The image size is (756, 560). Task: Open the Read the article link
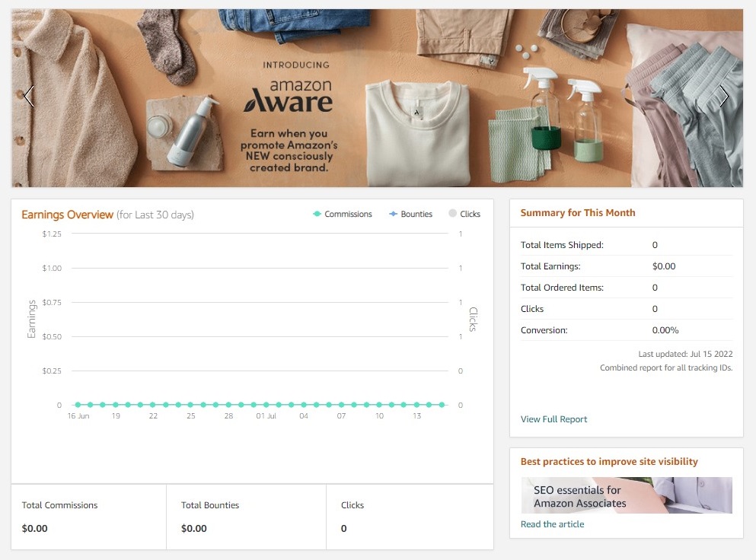click(x=552, y=524)
